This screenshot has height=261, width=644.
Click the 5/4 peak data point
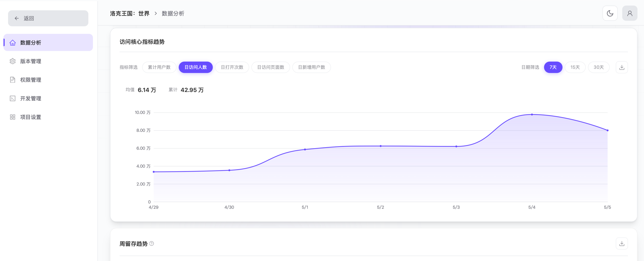point(532,114)
